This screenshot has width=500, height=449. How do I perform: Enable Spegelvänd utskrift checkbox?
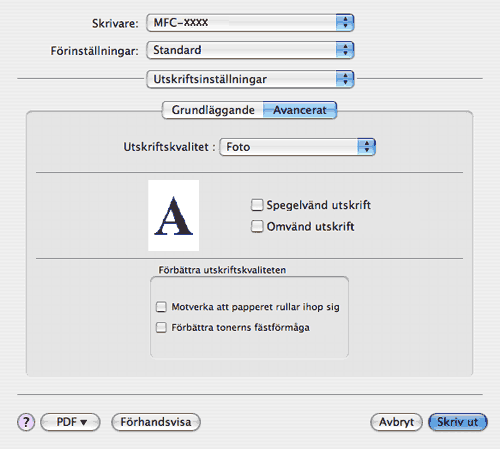pyautogui.click(x=257, y=205)
